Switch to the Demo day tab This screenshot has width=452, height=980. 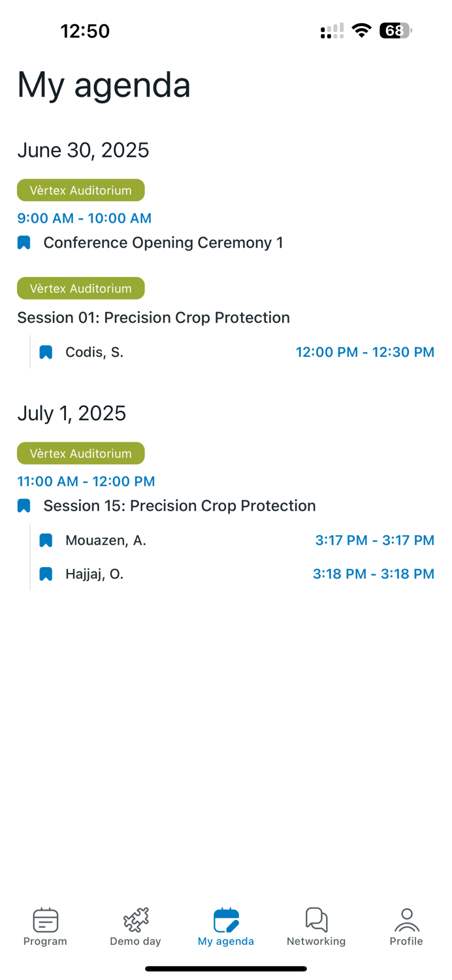pos(135,926)
